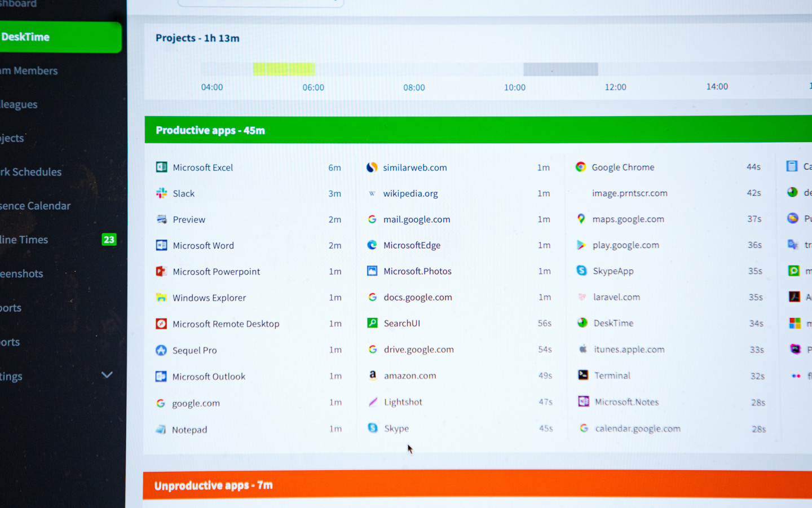The width and height of the screenshot is (812, 508).
Task: Click the Sequel Pro app icon
Action: click(x=161, y=350)
